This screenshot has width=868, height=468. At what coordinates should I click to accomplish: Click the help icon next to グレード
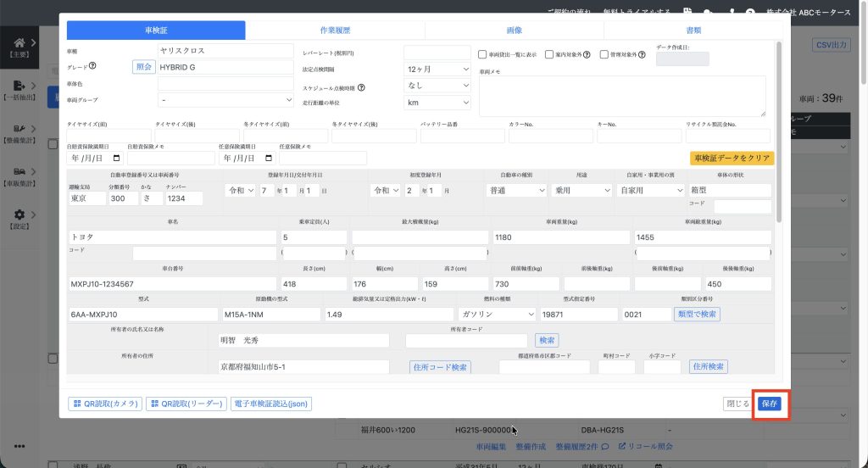92,67
